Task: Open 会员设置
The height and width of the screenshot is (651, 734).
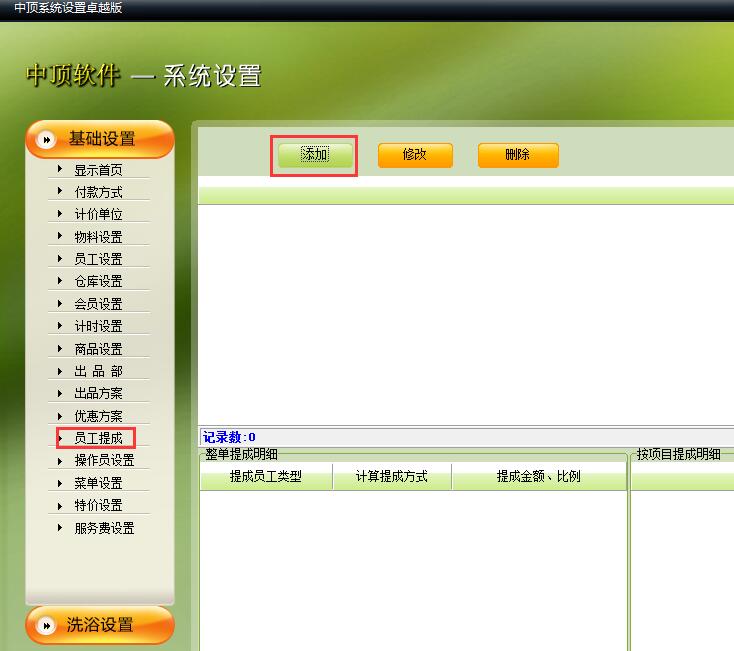Action: point(98,304)
